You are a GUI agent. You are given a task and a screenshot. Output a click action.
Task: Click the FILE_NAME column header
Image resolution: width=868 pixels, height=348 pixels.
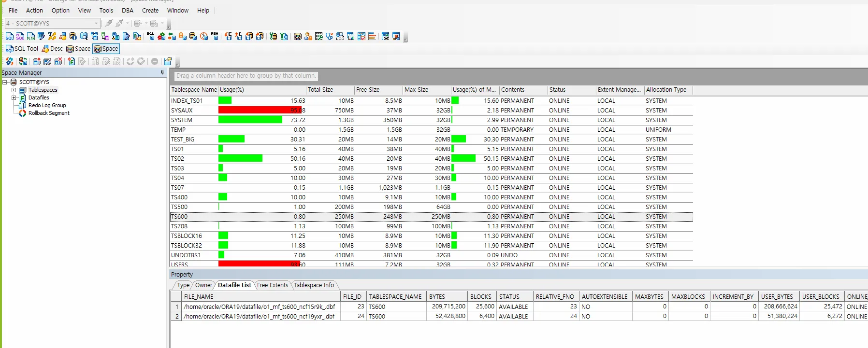coord(261,296)
